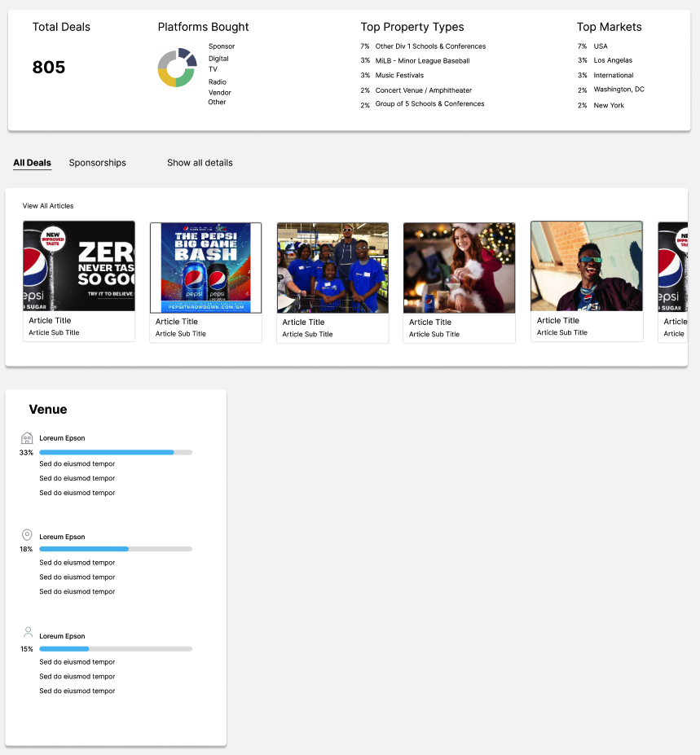Open the partially visible last article card

673,282
